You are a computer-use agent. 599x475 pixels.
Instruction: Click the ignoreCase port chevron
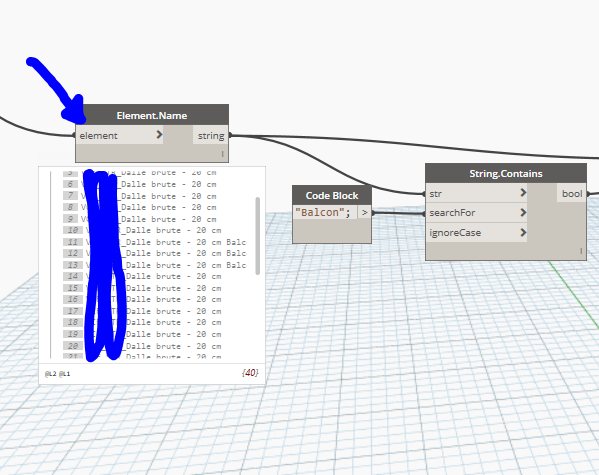coord(523,232)
